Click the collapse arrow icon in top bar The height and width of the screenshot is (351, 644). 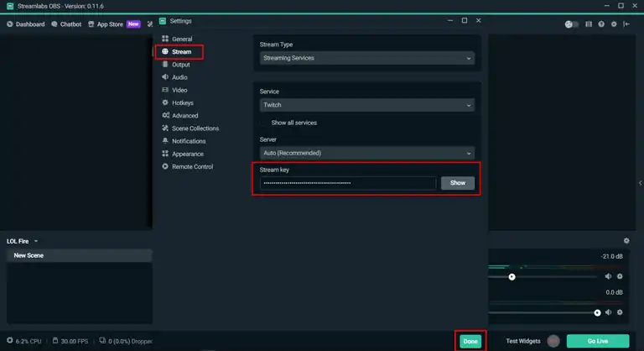626,24
